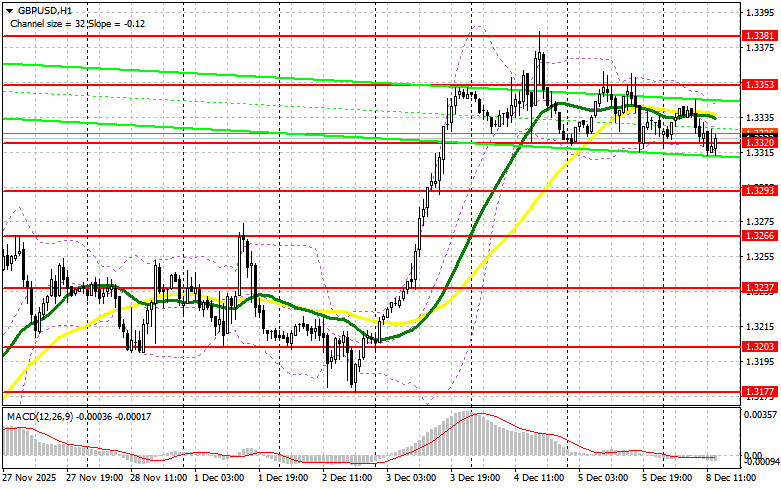781x489 pixels.
Task: Click the 4 Dec 11:00 time axis label
Action: point(539,478)
